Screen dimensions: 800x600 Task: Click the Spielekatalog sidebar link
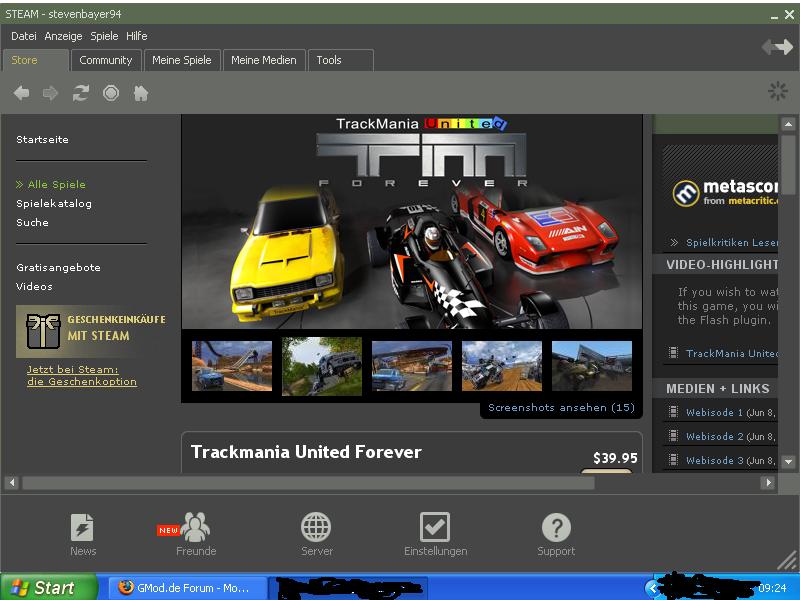(x=54, y=204)
